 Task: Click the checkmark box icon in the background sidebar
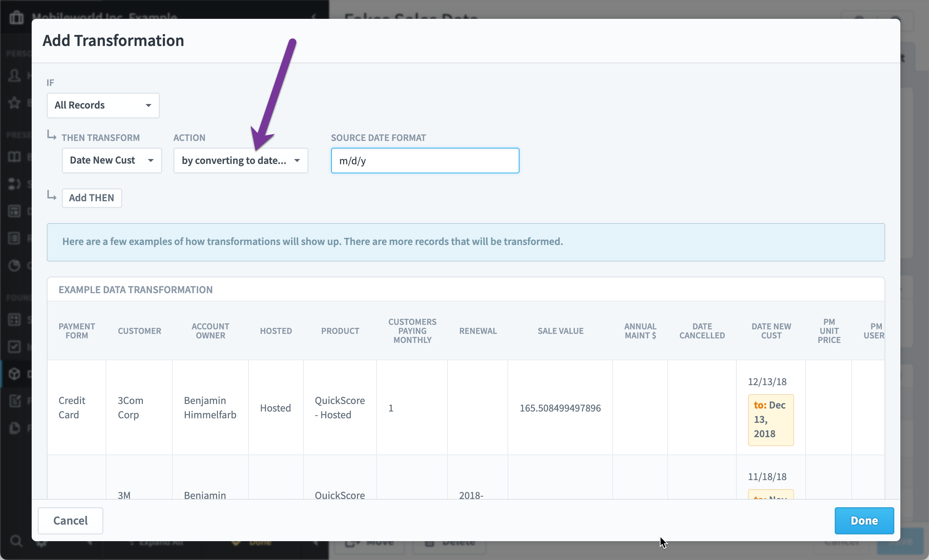(x=14, y=347)
